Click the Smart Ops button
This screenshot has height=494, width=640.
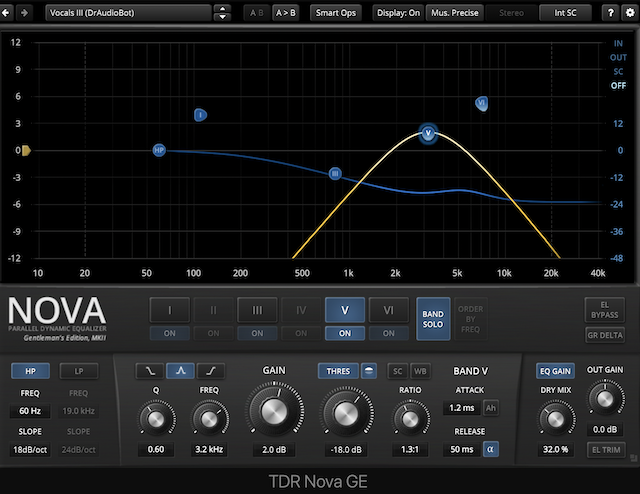[x=334, y=13]
